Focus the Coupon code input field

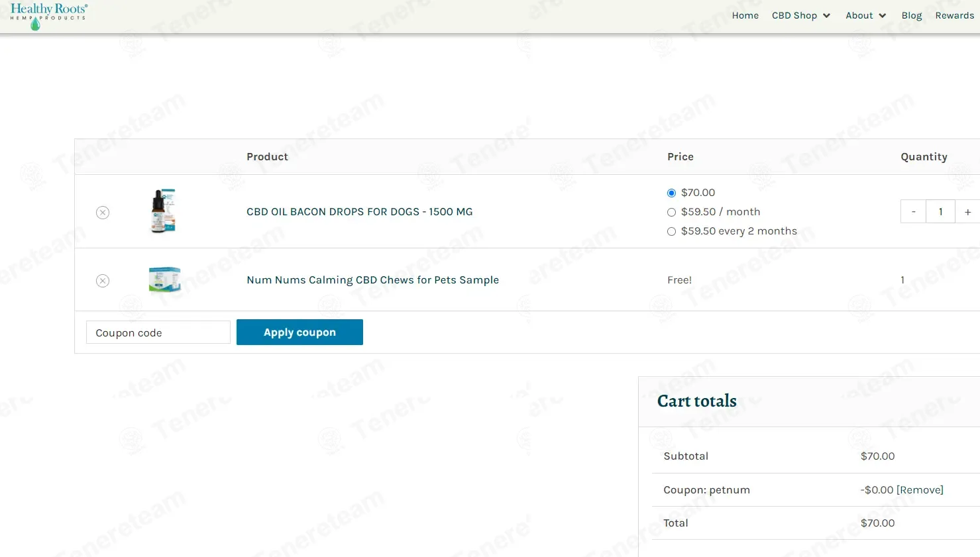(158, 332)
